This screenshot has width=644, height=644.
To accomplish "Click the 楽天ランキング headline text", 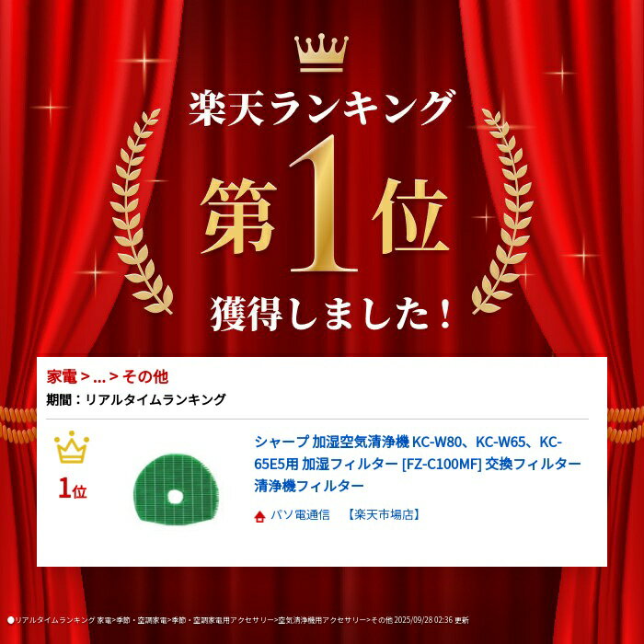I will click(322, 108).
